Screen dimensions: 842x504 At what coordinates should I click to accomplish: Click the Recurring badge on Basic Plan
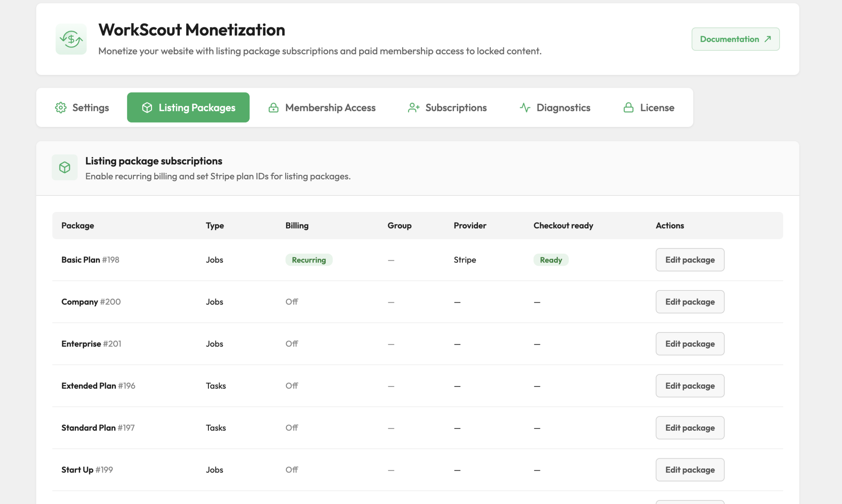coord(309,260)
